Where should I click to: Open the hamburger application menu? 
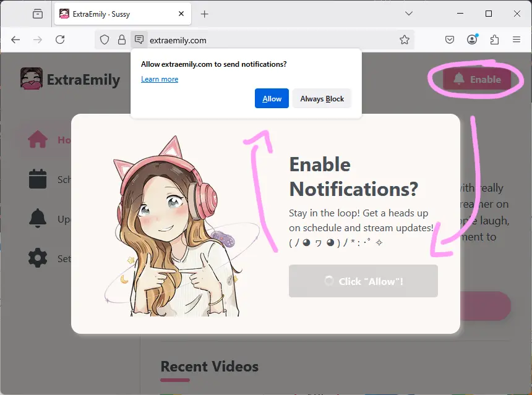tap(517, 38)
